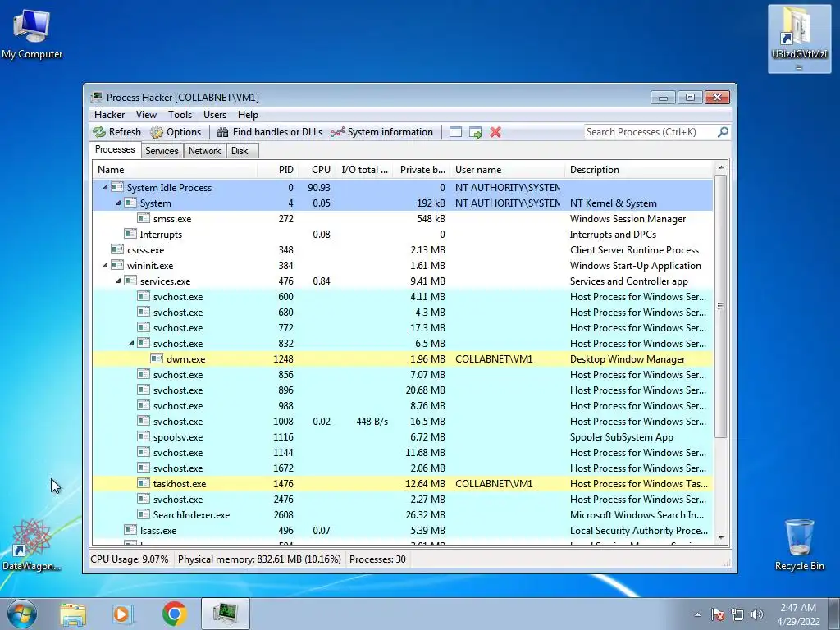840x630 pixels.
Task: Select My Computer desktop icon
Action: (x=32, y=34)
